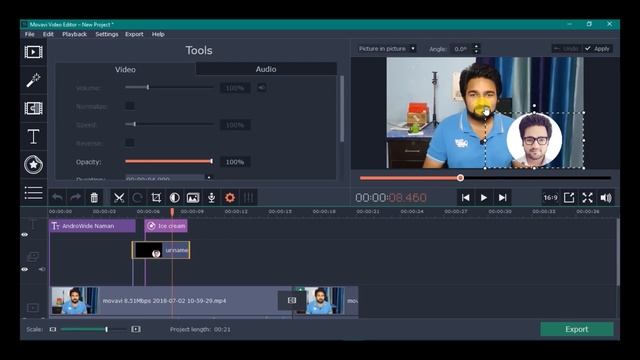640x360 pixels.
Task: Mute clip with speaker icon beside Volume
Action: 262,87
